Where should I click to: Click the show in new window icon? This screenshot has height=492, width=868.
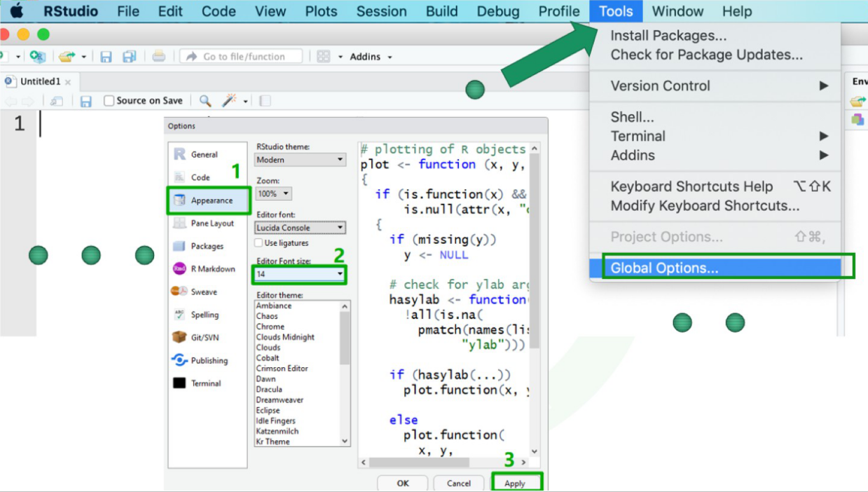(57, 101)
